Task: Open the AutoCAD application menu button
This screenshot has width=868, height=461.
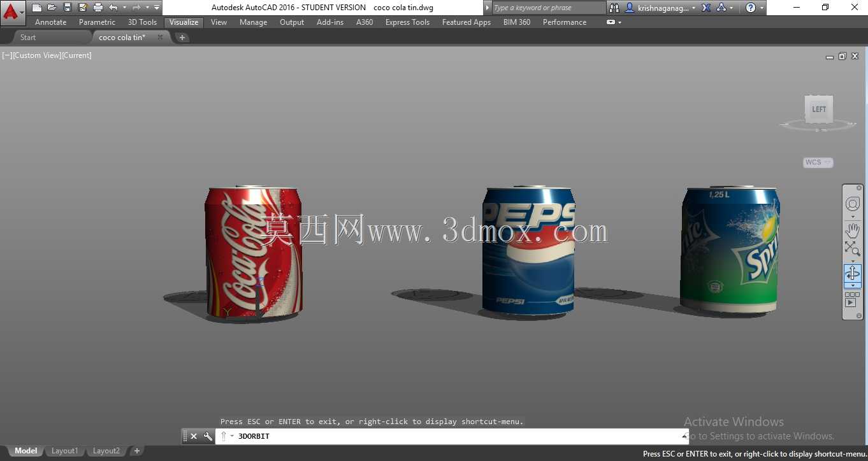Action: coord(13,11)
